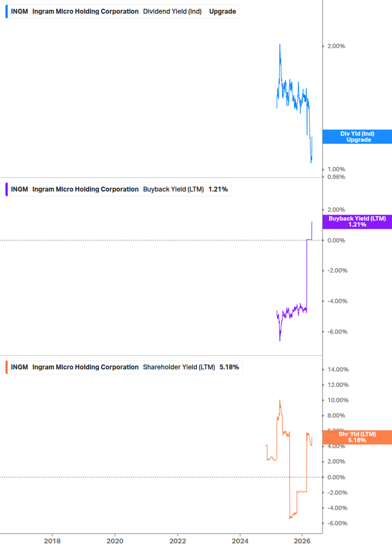Click the 2022 label on time axis

(178, 541)
